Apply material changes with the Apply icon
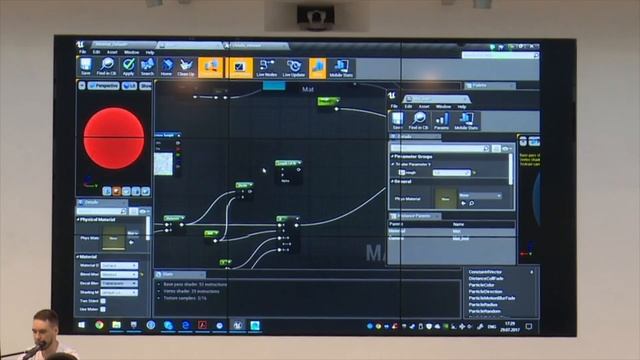Screen dimensions: 640x360 (129, 67)
